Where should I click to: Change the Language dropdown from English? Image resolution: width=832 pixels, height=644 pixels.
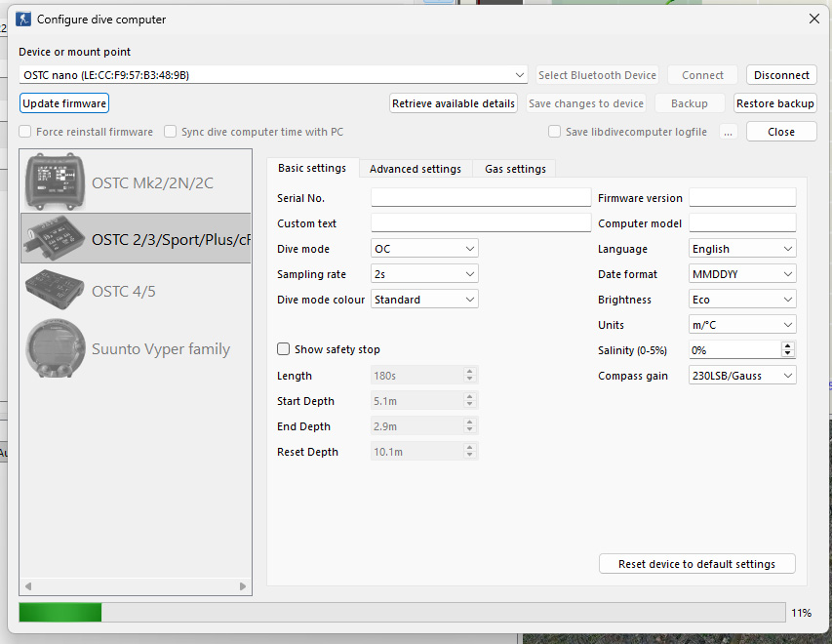coord(742,249)
